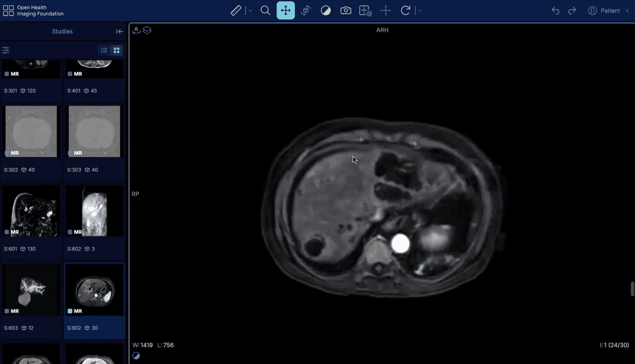Toggle the orientation markers icon in viewport
Viewport: 635px width, 364px height.
click(x=136, y=30)
